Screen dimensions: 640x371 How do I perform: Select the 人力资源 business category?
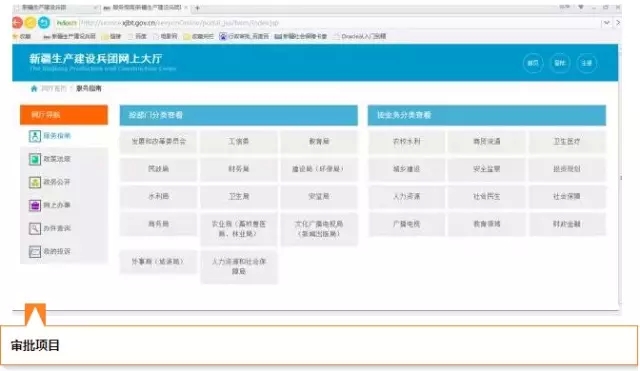coord(407,196)
